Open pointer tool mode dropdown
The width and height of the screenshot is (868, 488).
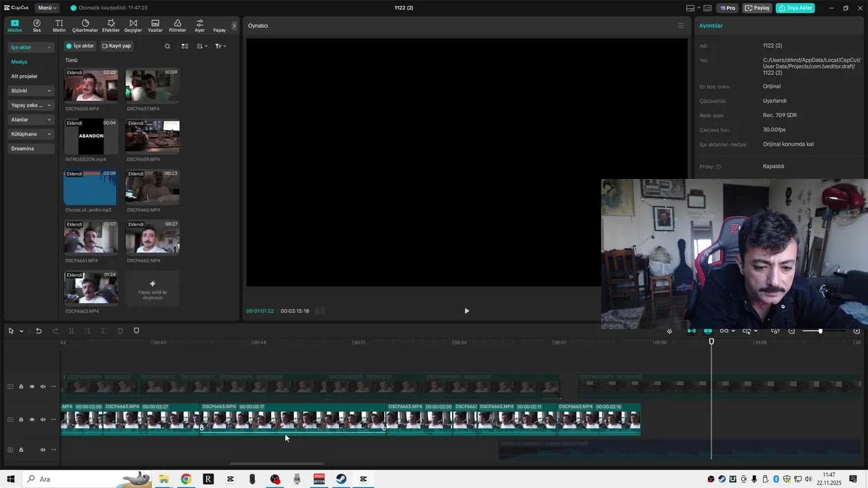coord(21,331)
